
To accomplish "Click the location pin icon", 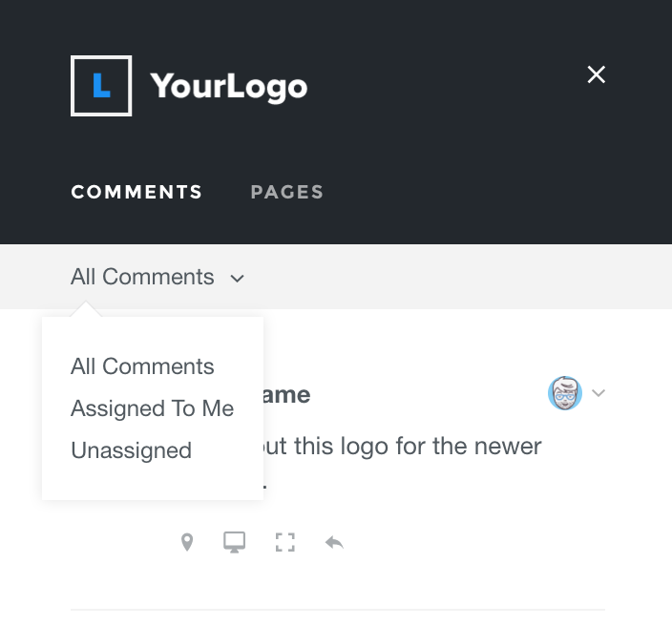I will 187,542.
